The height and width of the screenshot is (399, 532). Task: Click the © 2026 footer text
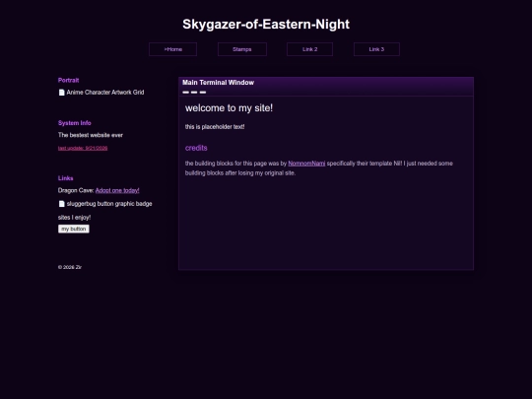pyautogui.click(x=70, y=267)
